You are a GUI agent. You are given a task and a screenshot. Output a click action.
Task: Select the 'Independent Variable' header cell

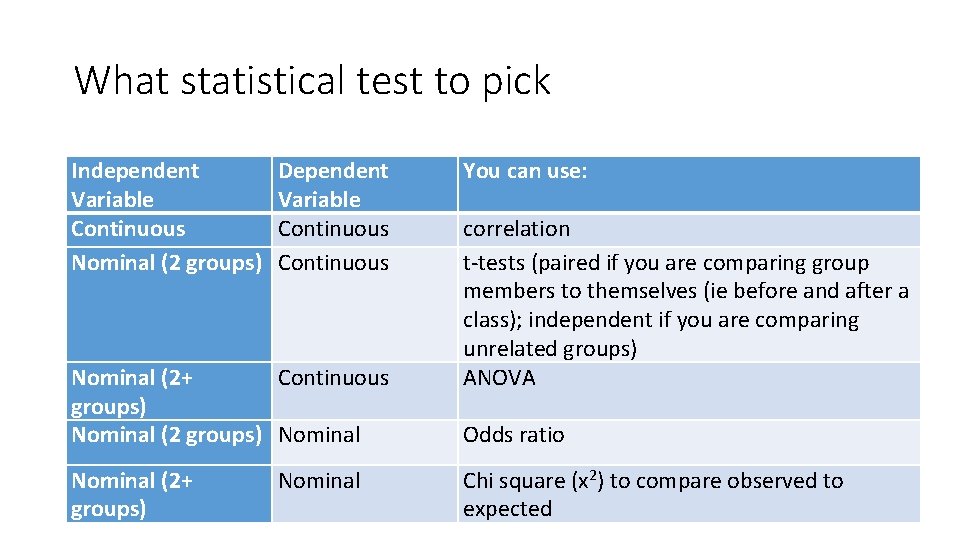click(135, 185)
